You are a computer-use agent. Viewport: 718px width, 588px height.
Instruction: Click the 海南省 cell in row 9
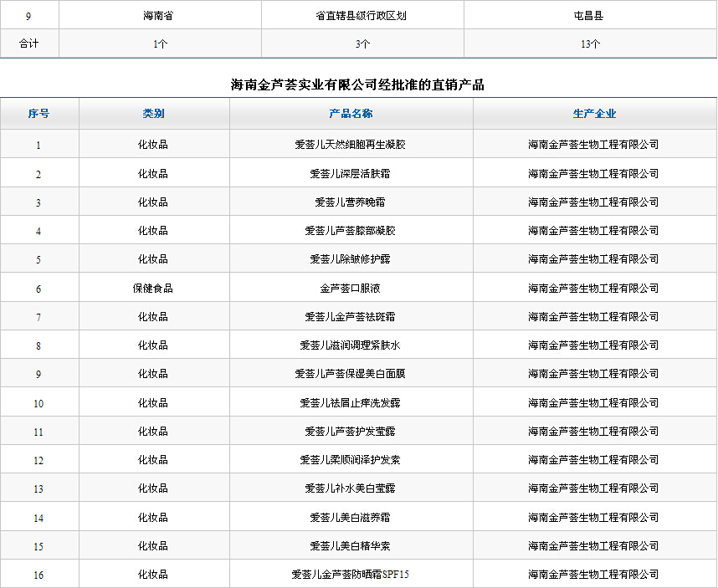(159, 15)
